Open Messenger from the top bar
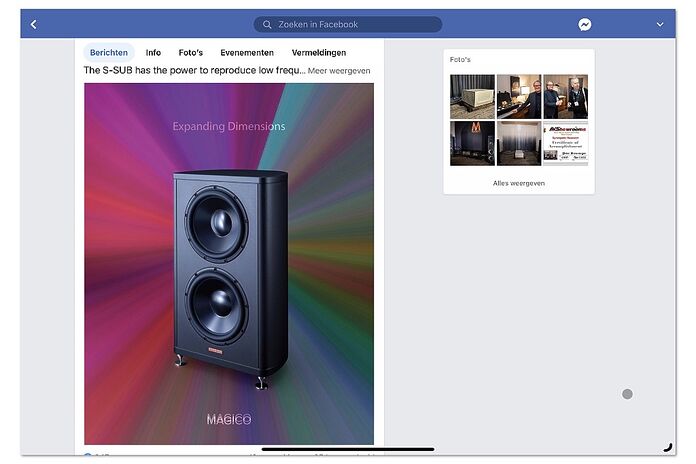Screen dimensions: 696x464 point(585,24)
